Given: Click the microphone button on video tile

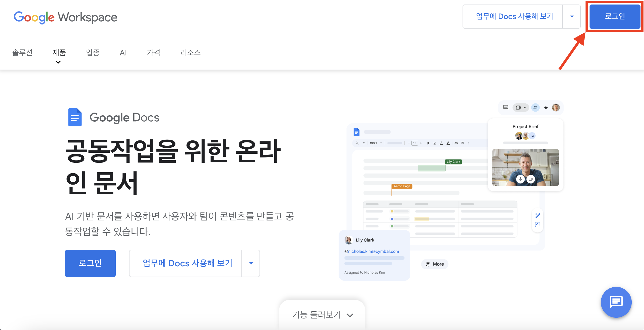Looking at the screenshot, I should coord(520,179).
